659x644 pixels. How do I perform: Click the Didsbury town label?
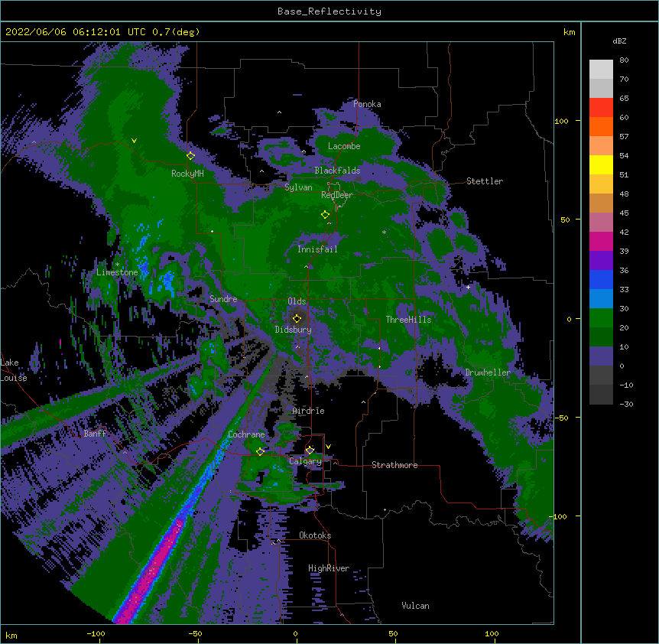(294, 330)
